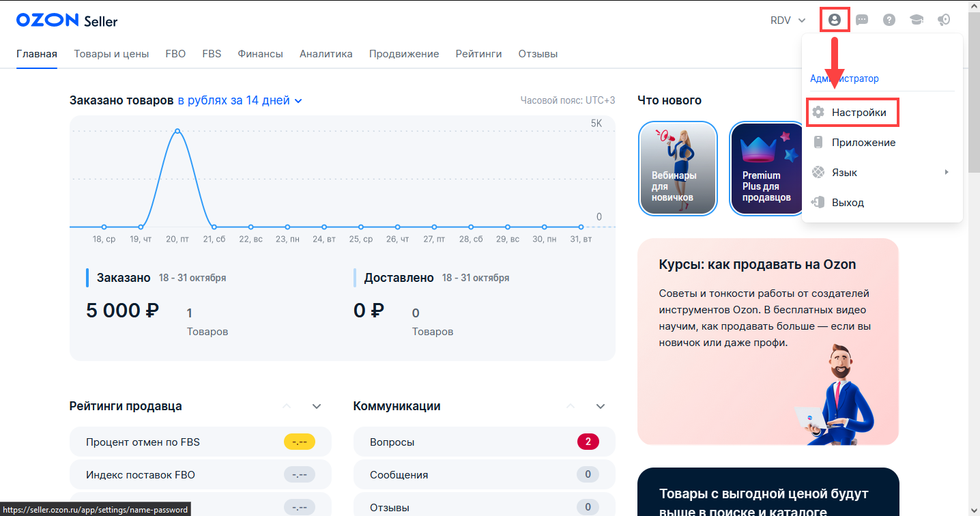This screenshot has height=516, width=980.
Task: Expand the Язык submenu arrow
Action: [x=947, y=173]
